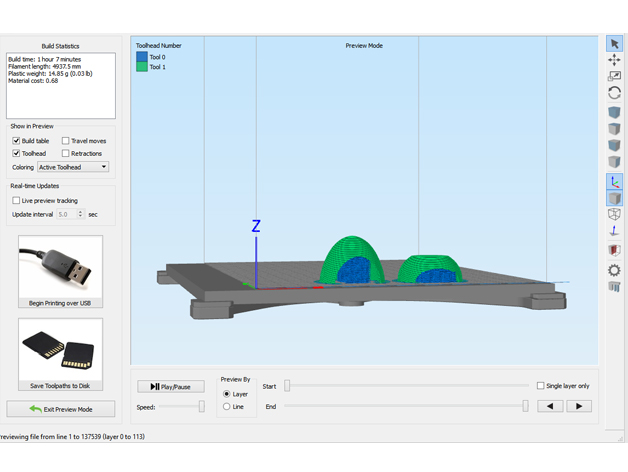Click Save Toolpaths to Disk
This screenshot has width=628, height=472.
[60, 356]
